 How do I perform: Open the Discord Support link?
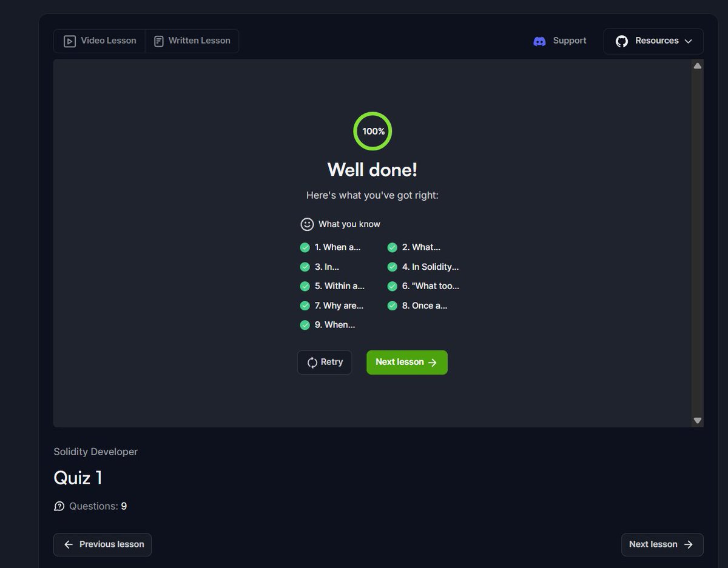559,41
